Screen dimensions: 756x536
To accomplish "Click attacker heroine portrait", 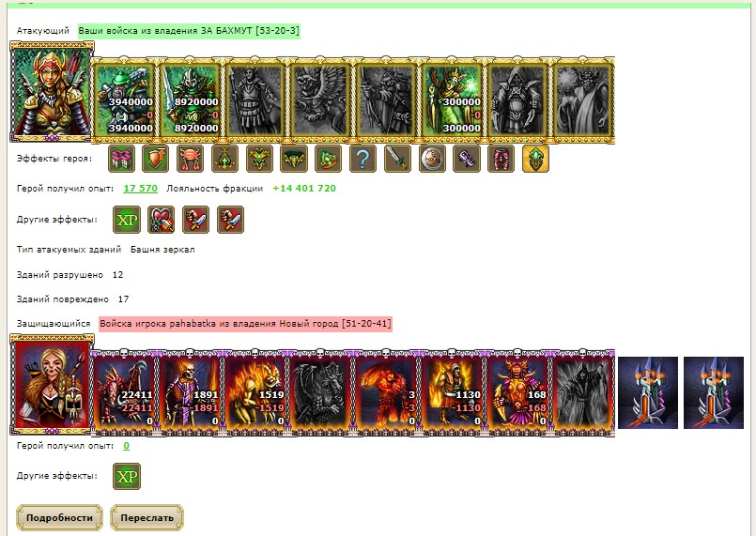I will point(52,92).
